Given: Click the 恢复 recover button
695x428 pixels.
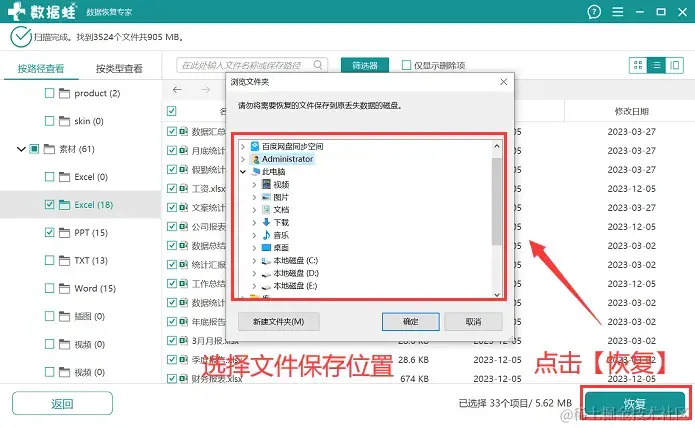Looking at the screenshot, I should [x=634, y=404].
